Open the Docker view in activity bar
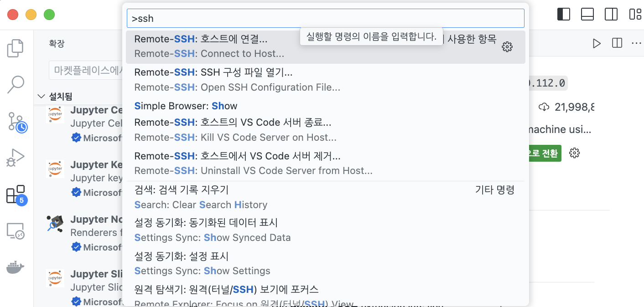The height and width of the screenshot is (307, 644). click(16, 268)
